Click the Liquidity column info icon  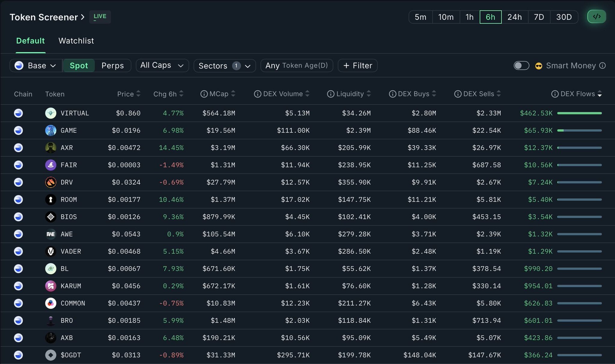pyautogui.click(x=330, y=94)
